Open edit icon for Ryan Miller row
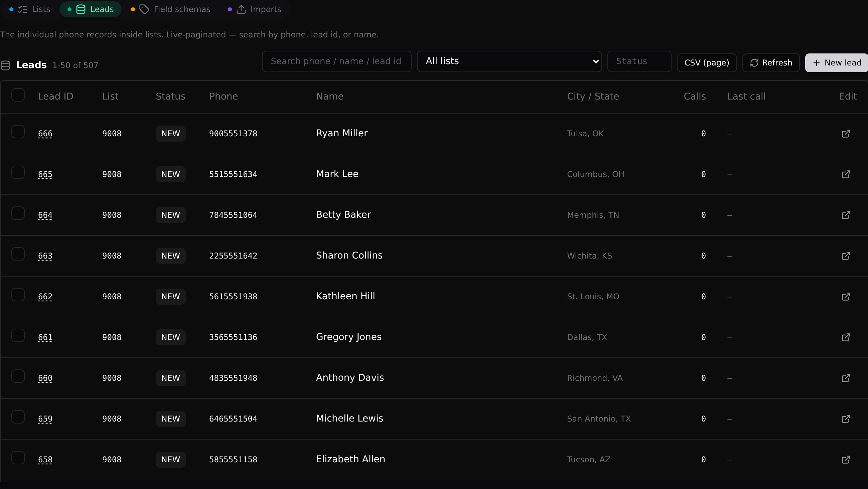Image resolution: width=868 pixels, height=489 pixels. pos(845,134)
